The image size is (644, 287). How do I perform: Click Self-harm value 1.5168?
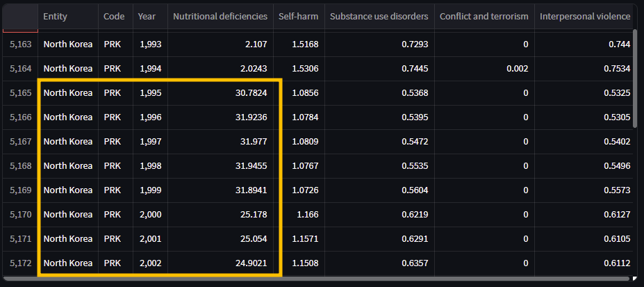click(299, 44)
